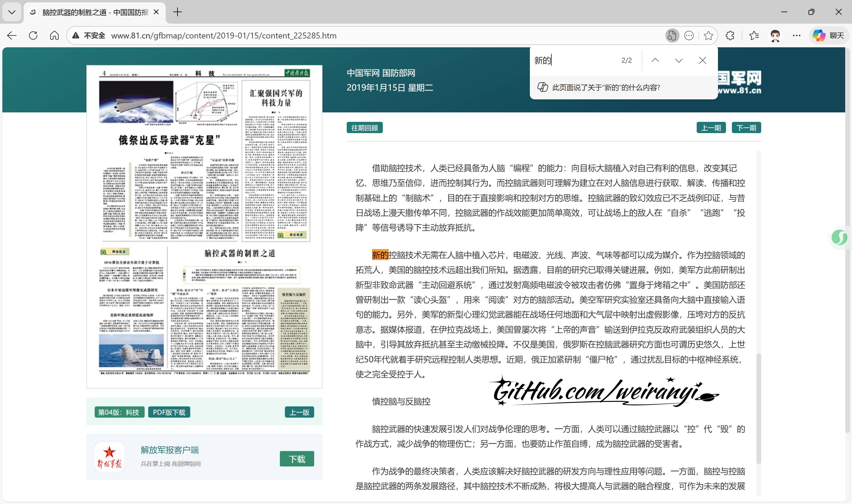Type in the find-on-page search field

(x=577, y=60)
